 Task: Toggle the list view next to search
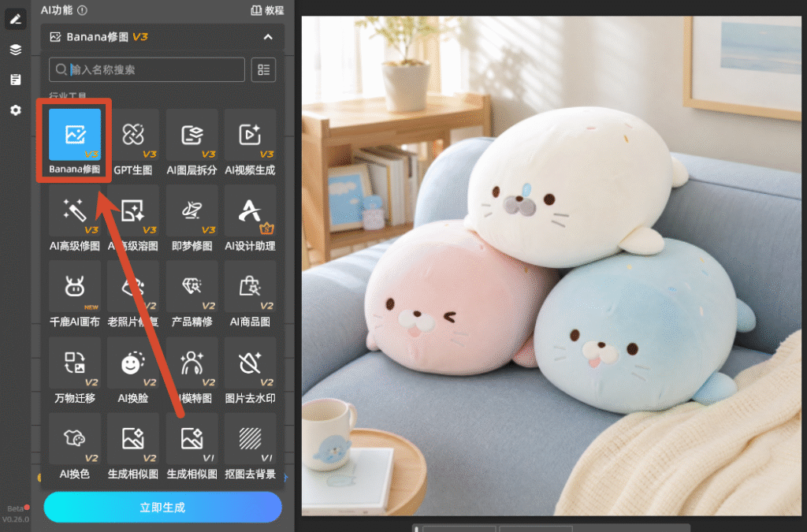263,69
